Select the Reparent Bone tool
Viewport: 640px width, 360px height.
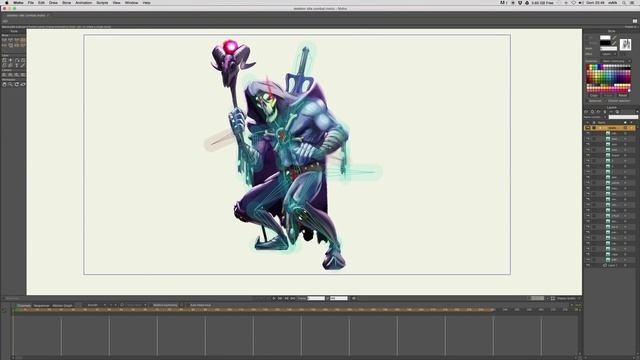tap(23, 40)
